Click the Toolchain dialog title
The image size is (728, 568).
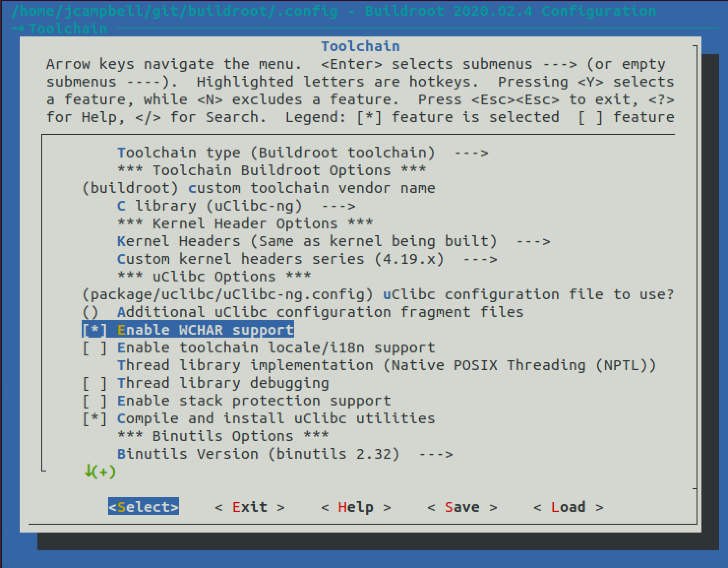[x=361, y=46]
